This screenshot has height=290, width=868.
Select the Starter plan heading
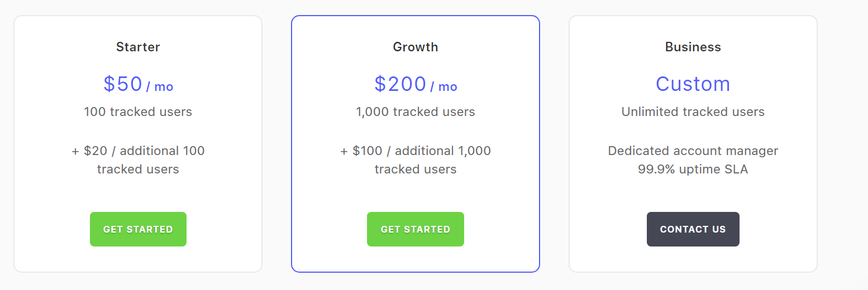138,47
